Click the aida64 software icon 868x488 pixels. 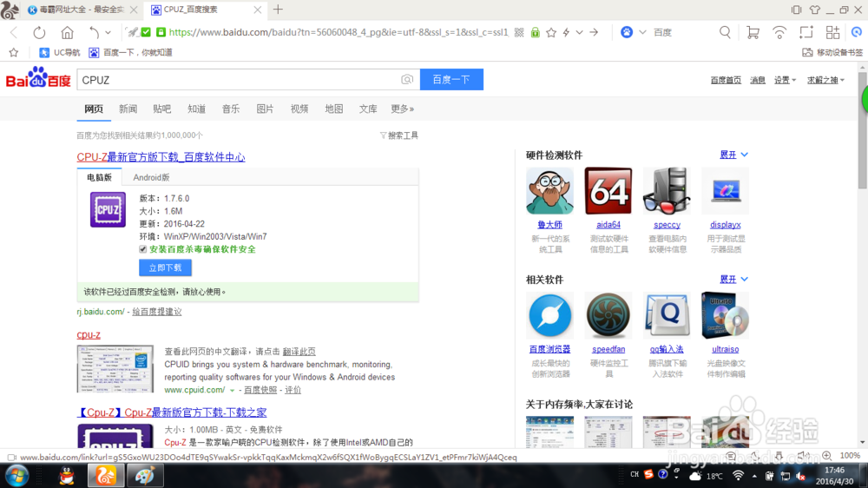(x=608, y=191)
